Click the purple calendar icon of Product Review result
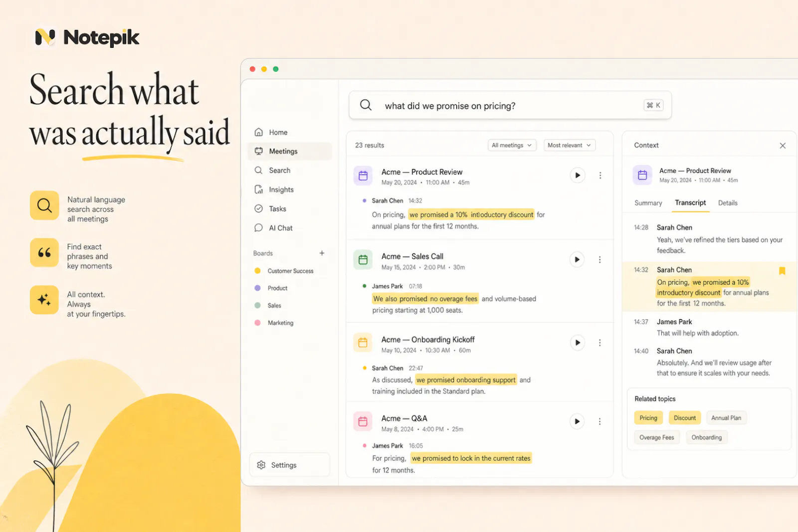The width and height of the screenshot is (798, 532). [363, 176]
